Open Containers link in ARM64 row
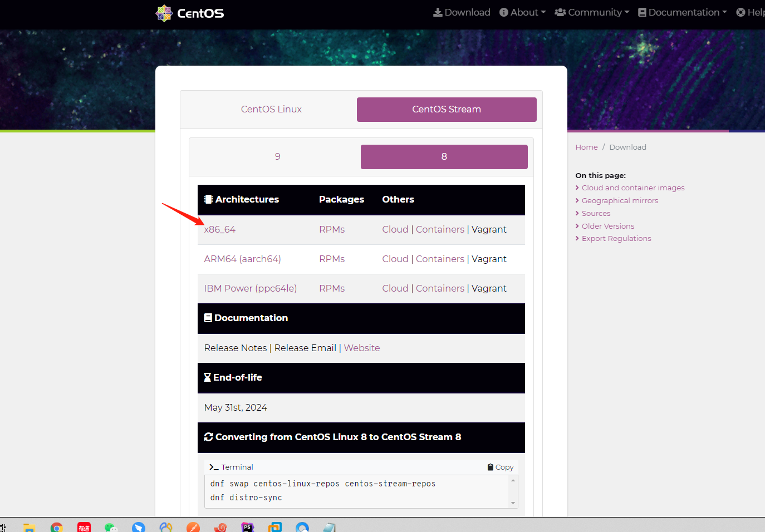This screenshot has width=765, height=532. [x=440, y=259]
